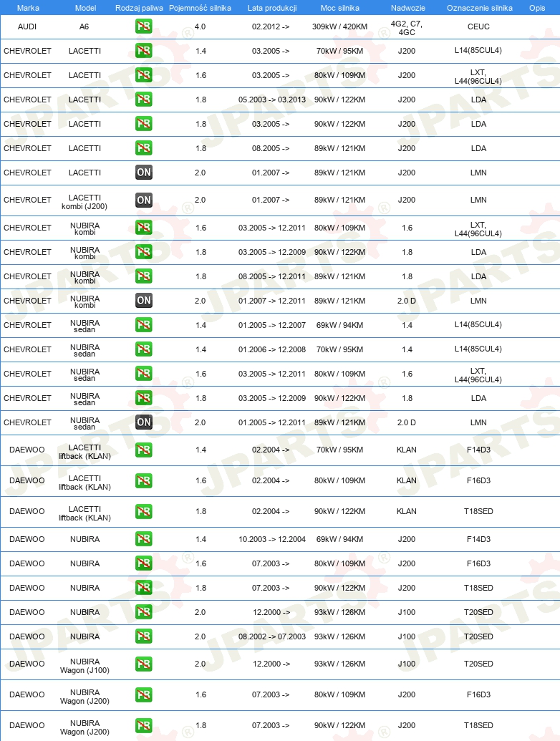The image size is (560, 741).
Task: Click petrol icon for Daewoo Lacetti liftback 1.6 F16D3
Action: pos(144,480)
